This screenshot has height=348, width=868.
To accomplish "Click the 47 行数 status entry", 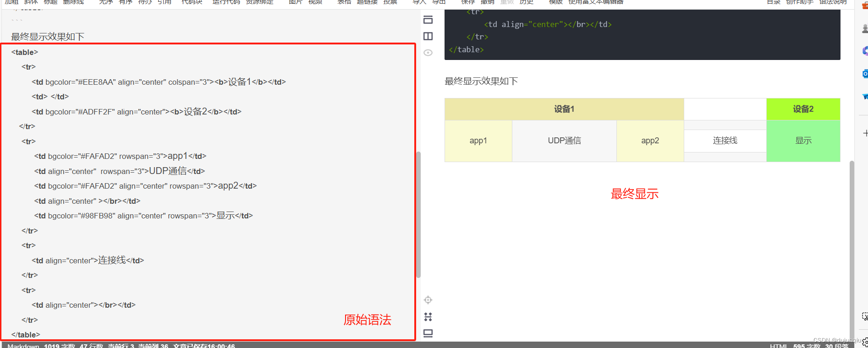I will coord(91,346).
